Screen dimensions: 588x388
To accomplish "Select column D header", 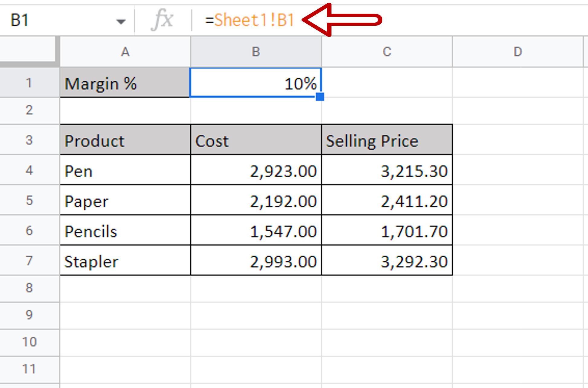I will 518,52.
